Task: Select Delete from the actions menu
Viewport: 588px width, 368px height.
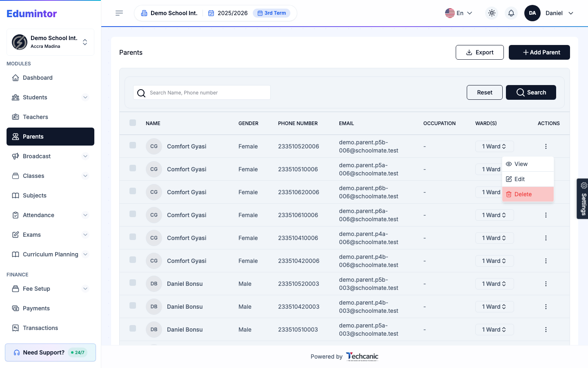Action: coord(528,194)
